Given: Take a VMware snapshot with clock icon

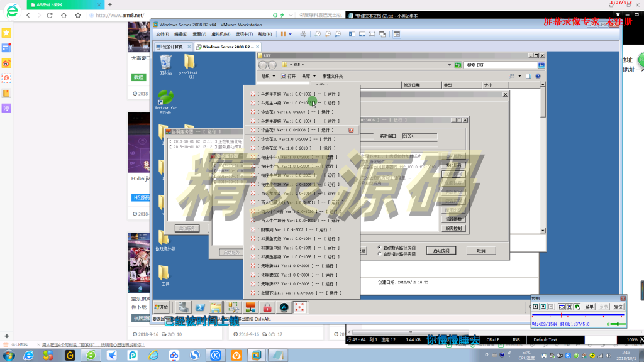Looking at the screenshot, I should [x=318, y=35].
